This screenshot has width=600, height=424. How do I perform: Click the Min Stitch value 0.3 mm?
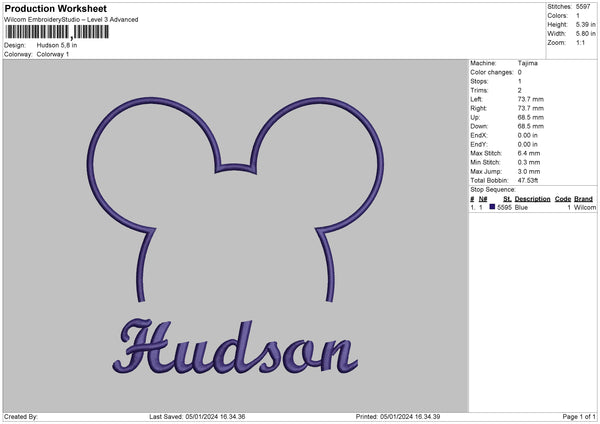[x=529, y=162]
